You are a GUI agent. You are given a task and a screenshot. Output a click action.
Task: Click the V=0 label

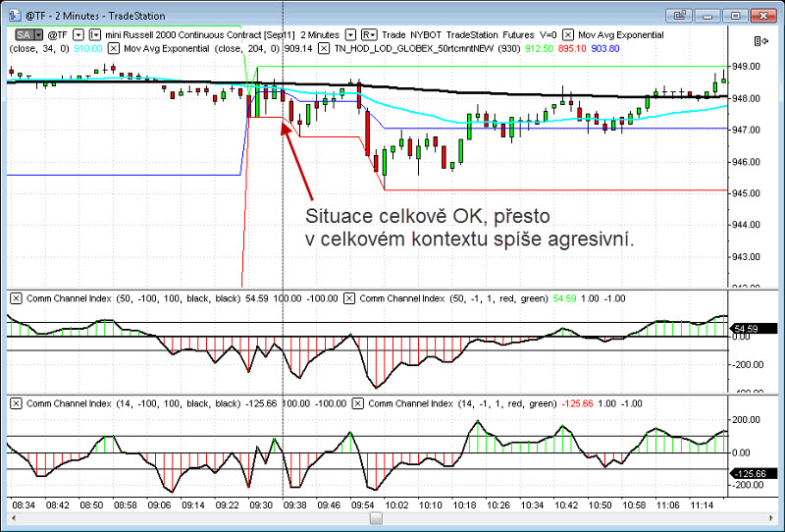(x=548, y=35)
